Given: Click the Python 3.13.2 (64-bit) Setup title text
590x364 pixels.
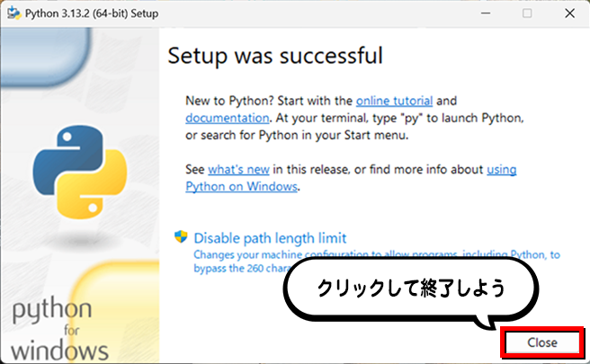Looking at the screenshot, I should 92,13.
